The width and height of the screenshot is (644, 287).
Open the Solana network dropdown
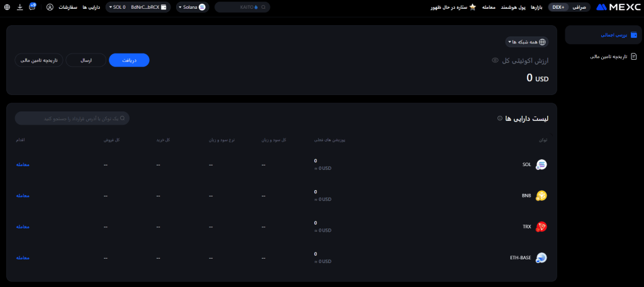click(192, 7)
